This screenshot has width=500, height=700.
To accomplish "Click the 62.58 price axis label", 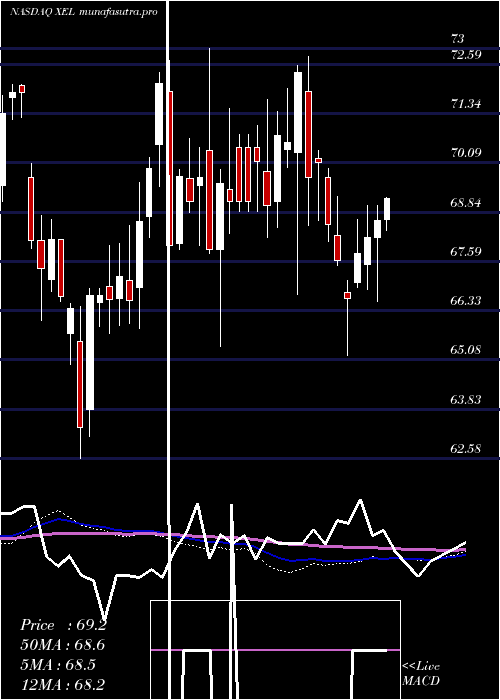I will [466, 448].
